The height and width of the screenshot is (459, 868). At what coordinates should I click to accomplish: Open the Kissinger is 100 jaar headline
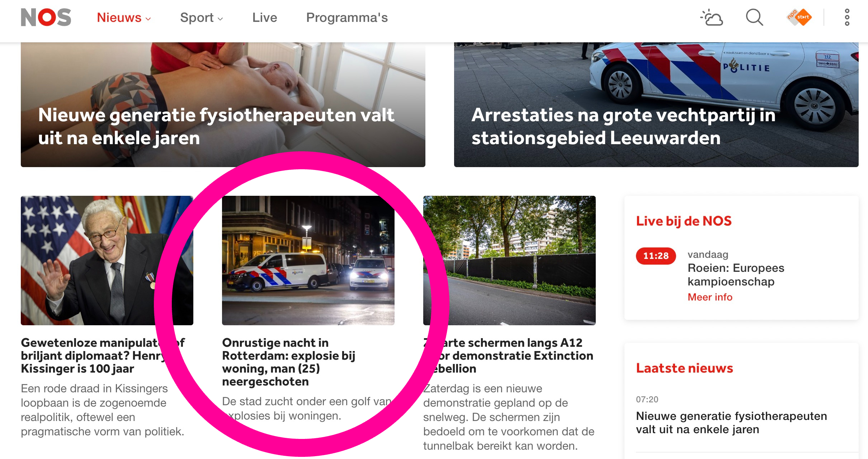(103, 355)
